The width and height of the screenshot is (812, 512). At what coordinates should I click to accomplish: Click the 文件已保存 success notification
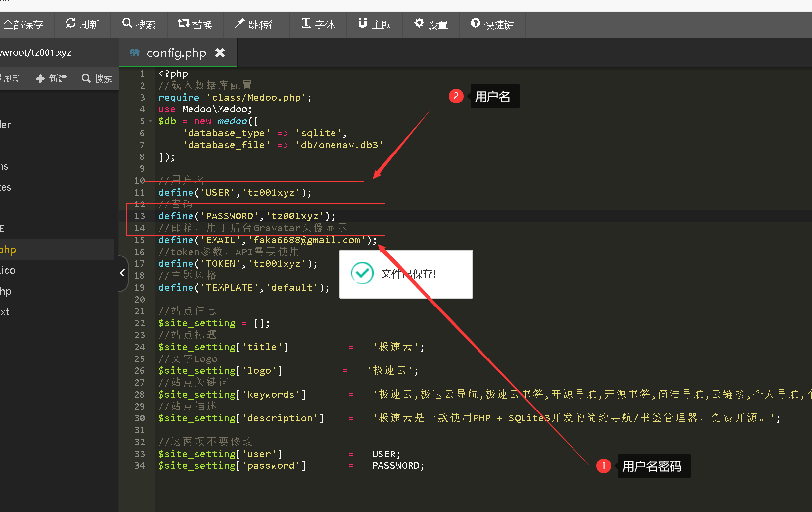pyautogui.click(x=406, y=274)
